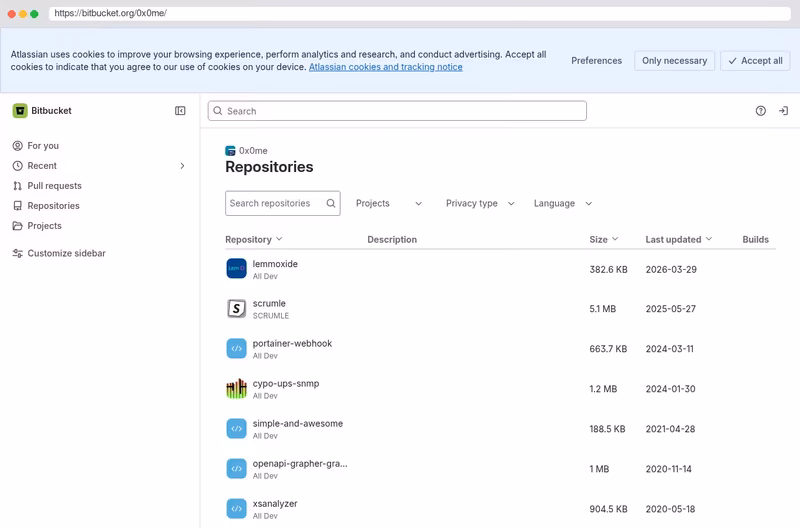Open the Language filter dropdown
This screenshot has width=800, height=528.
click(563, 203)
